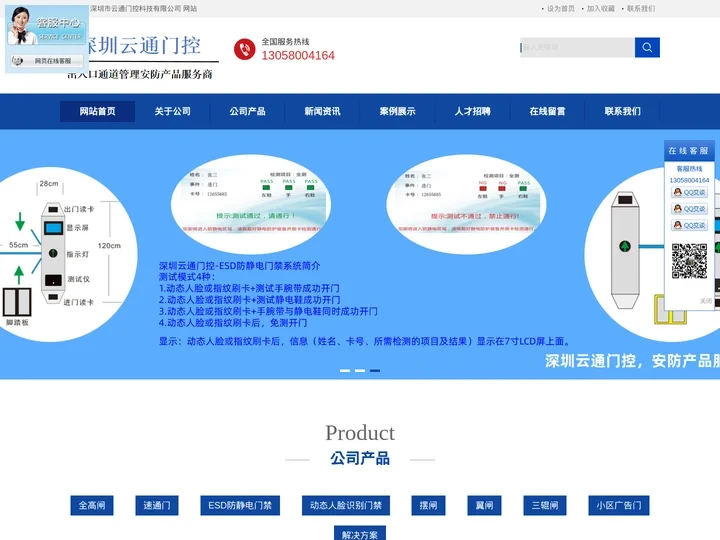Viewport: 720px width, 540px height.
Task: Click the 网页在线客服 button
Action: (x=47, y=61)
